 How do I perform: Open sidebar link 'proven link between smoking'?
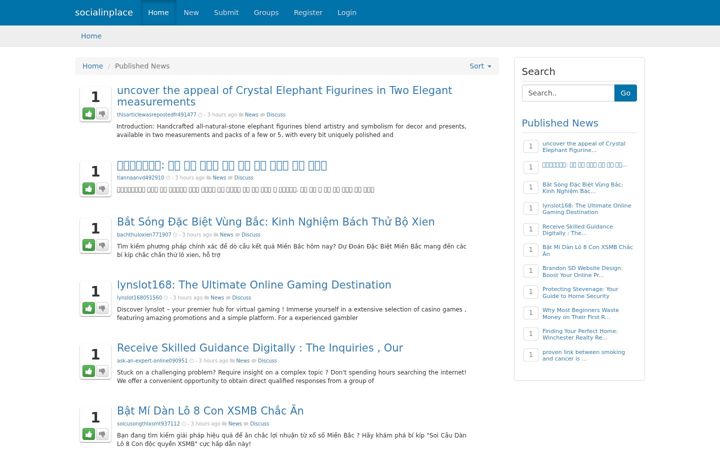tap(583, 355)
